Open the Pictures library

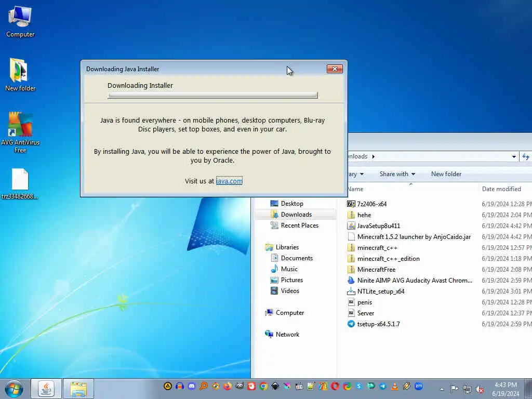286,280
